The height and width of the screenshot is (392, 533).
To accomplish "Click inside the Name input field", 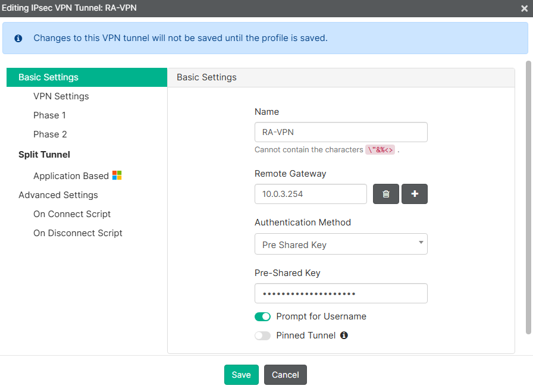I will (x=341, y=131).
